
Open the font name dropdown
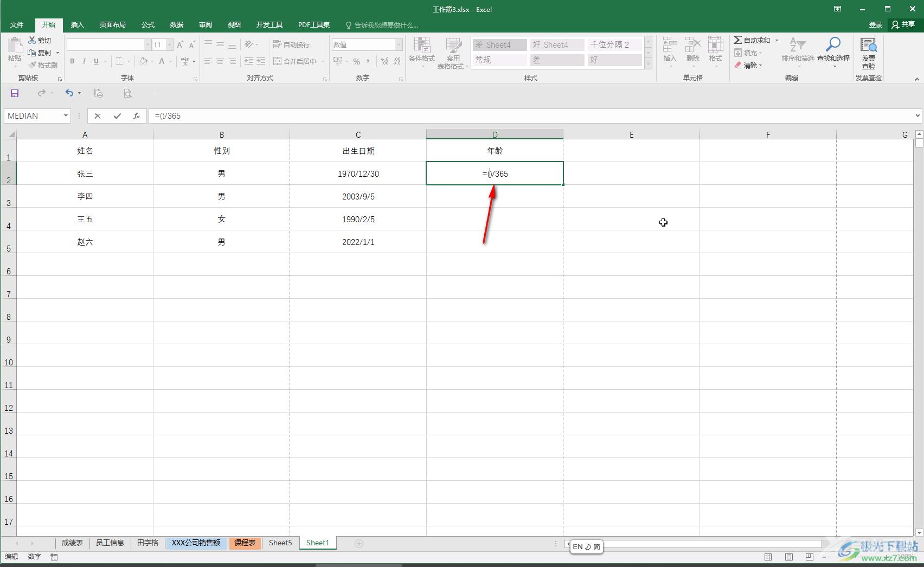click(x=147, y=44)
